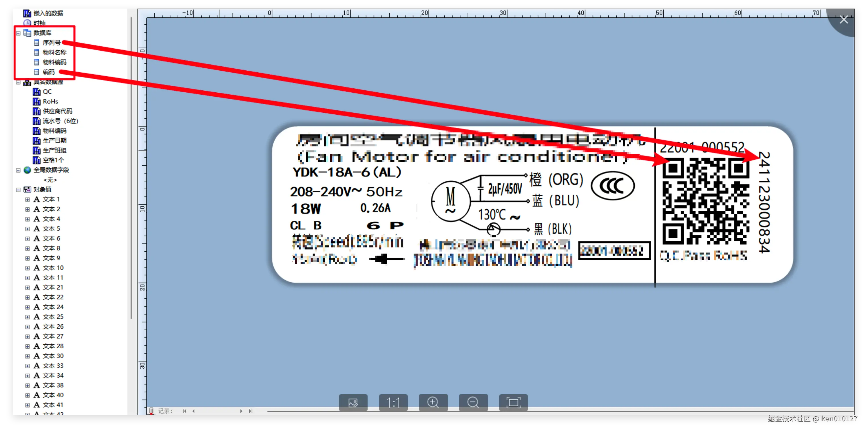Image resolution: width=868 pixels, height=433 pixels.
Task: Click the 嵌入的数据 data source icon
Action: pos(27,13)
